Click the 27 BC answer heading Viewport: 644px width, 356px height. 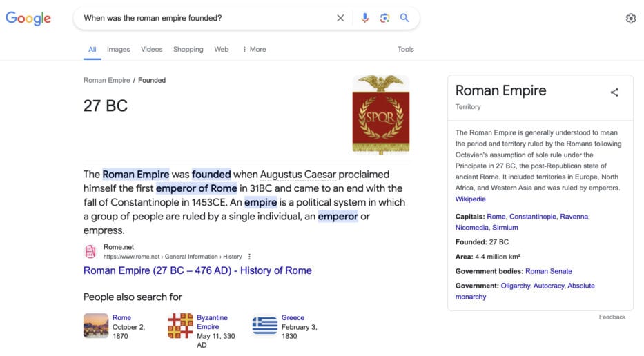[x=106, y=106]
